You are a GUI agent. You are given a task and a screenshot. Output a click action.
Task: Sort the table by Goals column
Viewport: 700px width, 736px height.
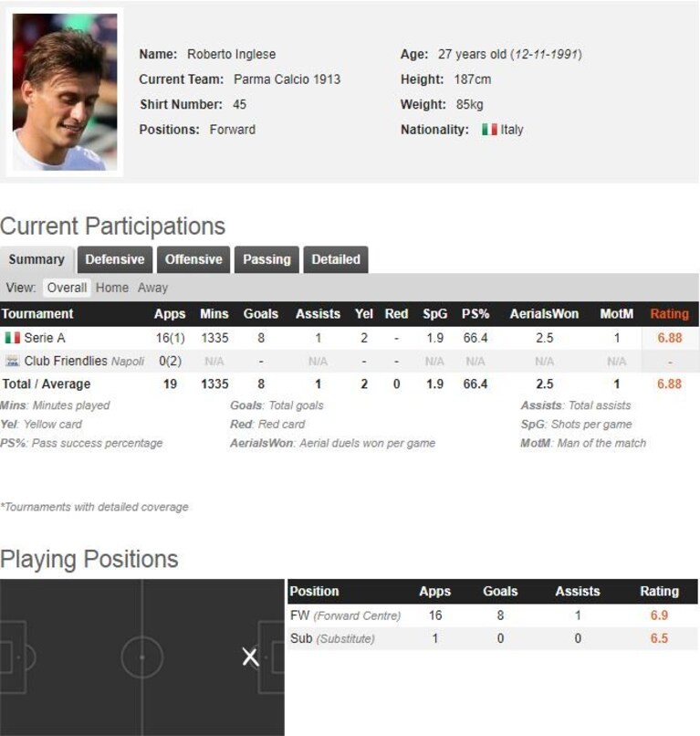tap(261, 313)
